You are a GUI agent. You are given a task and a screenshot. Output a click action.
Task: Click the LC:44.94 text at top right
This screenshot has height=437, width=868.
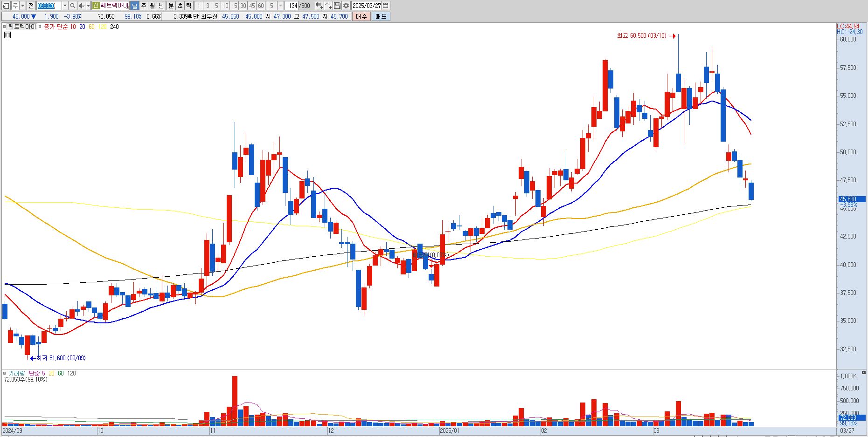tap(848, 26)
